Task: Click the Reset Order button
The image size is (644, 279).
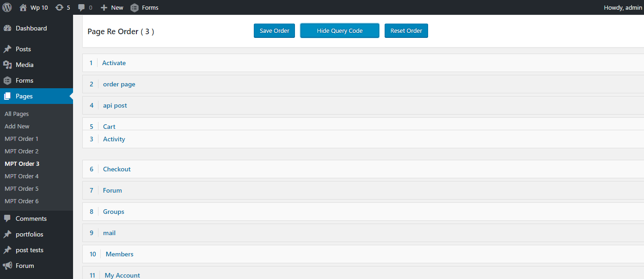Action: pos(406,31)
